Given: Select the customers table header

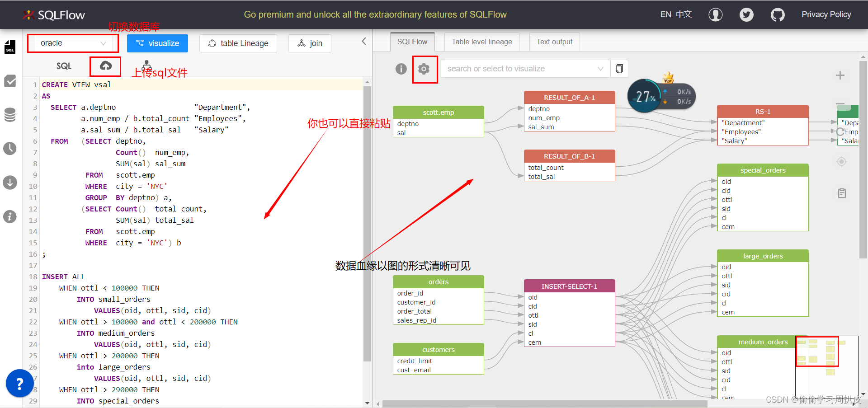Looking at the screenshot, I should click(x=439, y=350).
